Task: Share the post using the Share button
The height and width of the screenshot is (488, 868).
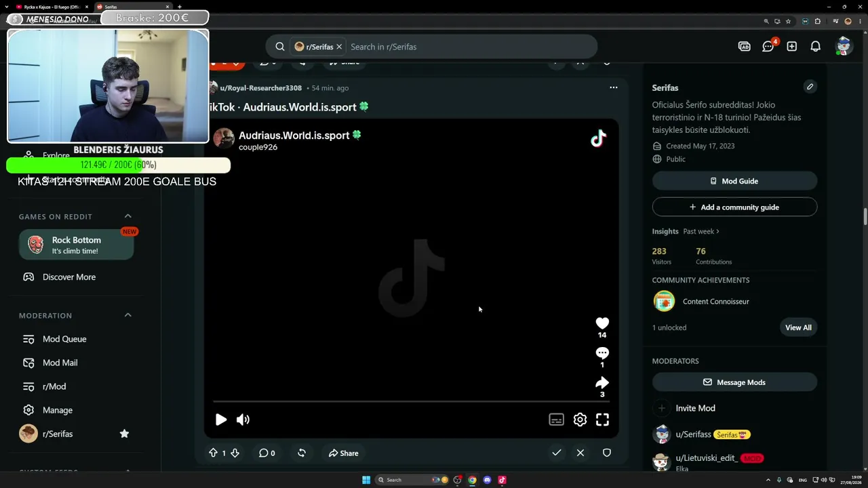Action: point(343,453)
